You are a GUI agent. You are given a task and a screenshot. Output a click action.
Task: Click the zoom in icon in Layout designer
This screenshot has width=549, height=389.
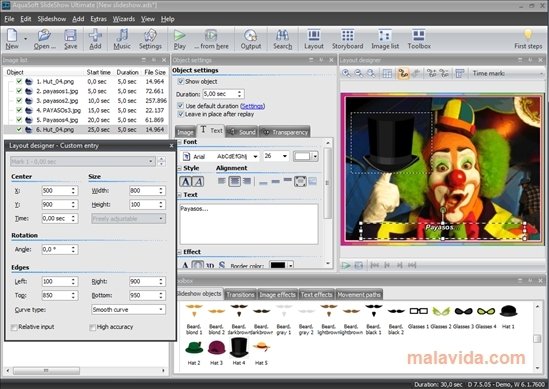pyautogui.click(x=346, y=73)
